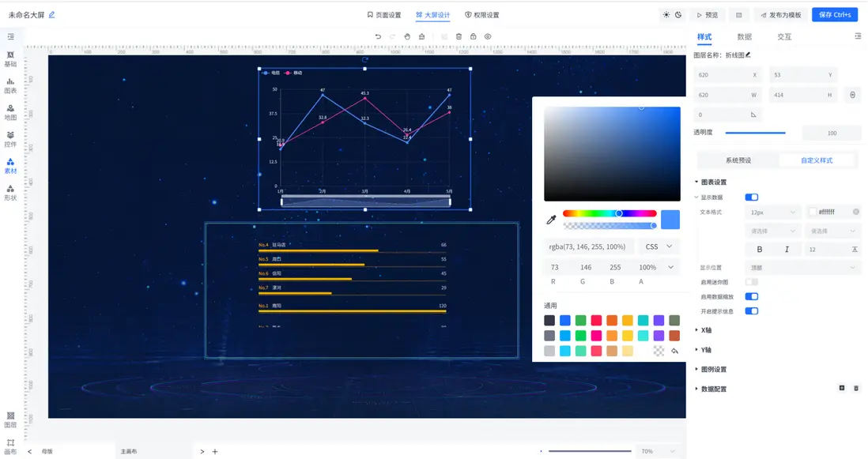Click the 预览 preview button
Screen dimensions: 868x459
pyautogui.click(x=708, y=15)
